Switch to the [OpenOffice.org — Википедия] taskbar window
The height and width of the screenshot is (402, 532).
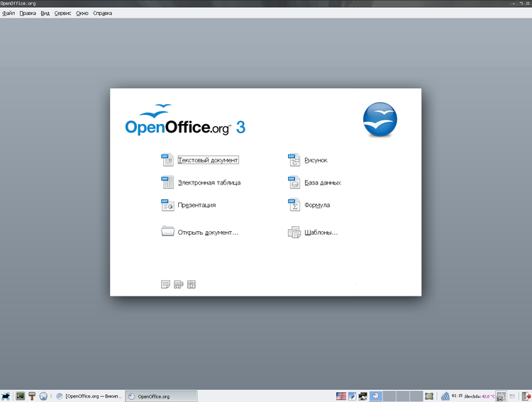tap(89, 396)
